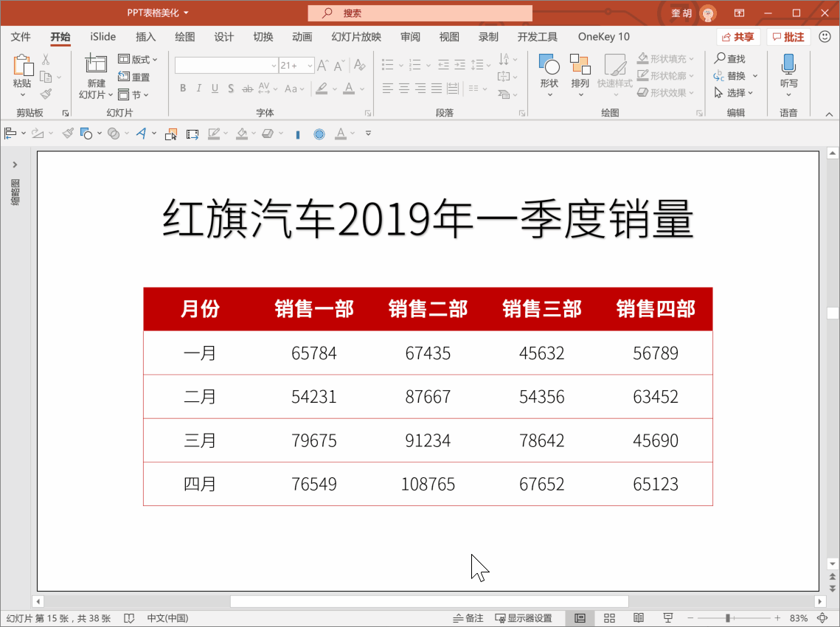
Task: Open the File (文件) tab
Action: 21,36
